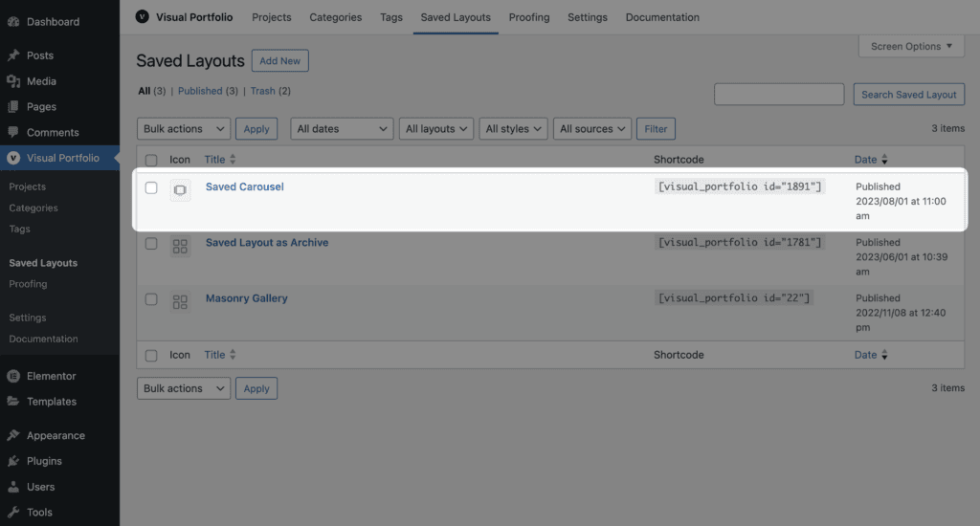
Task: Open the Appearance brush icon
Action: [x=13, y=435]
